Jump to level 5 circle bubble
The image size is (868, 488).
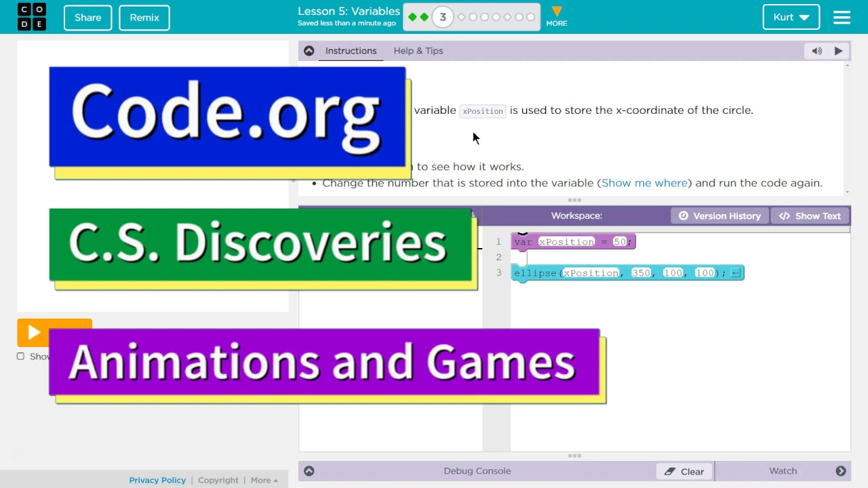coord(473,17)
